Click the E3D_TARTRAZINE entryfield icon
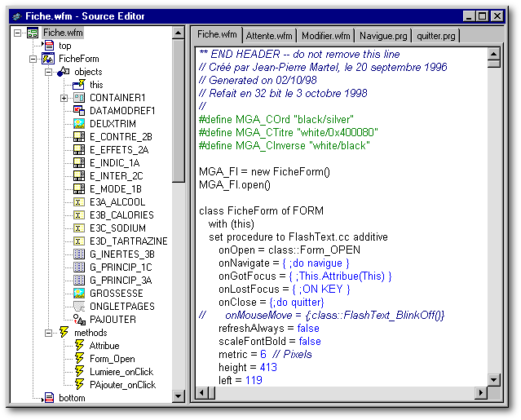Screen dimensions: 521x420 click(x=79, y=241)
